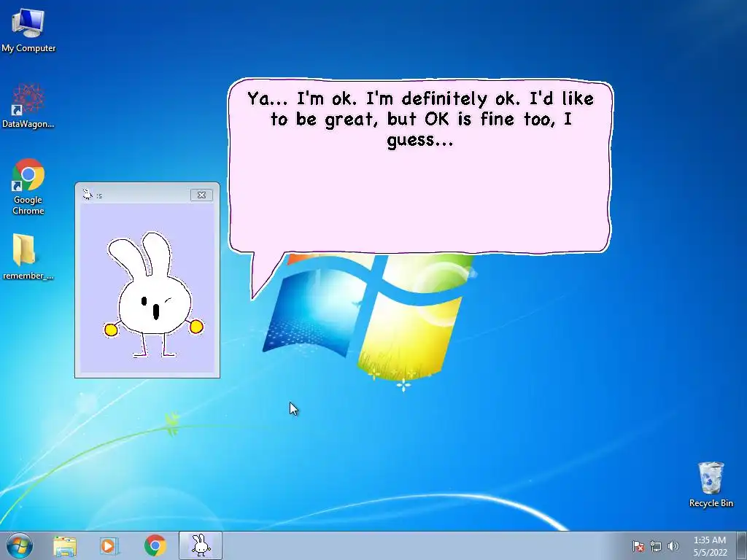Screen dimensions: 747x560
Task: Click the date 5/5/2022 in tray
Action: click(x=710, y=553)
